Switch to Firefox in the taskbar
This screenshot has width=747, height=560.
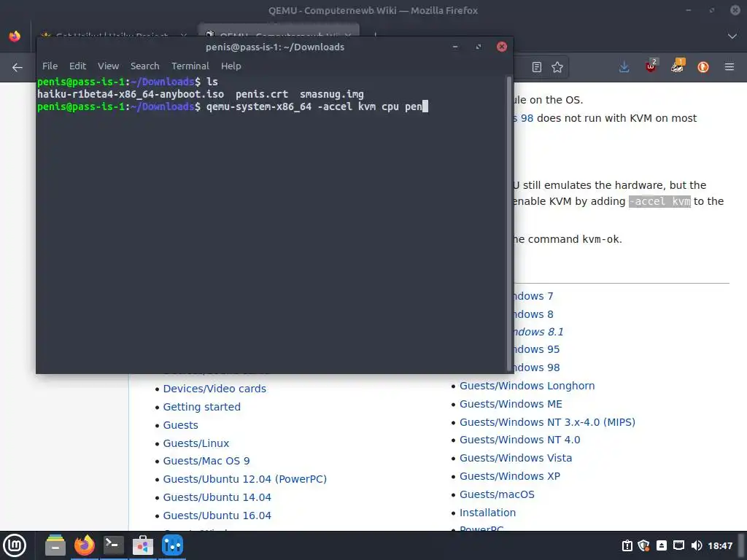[85, 545]
